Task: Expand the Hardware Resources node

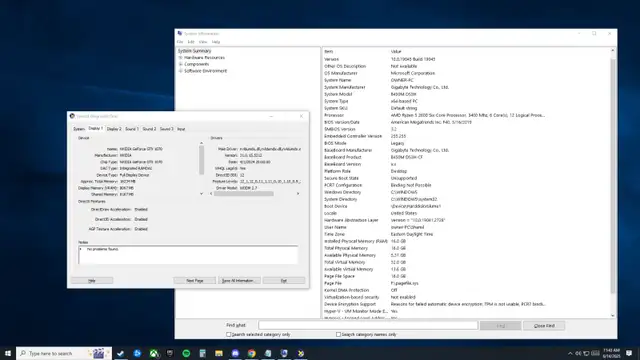Action: 180,58
